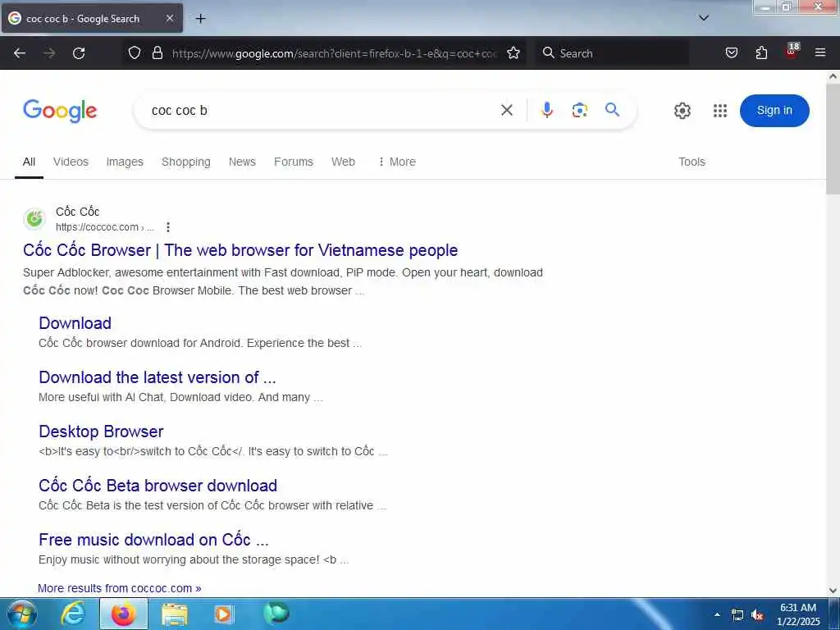
Task: Open 'Cốc Cốc Browser | The web browser' result
Action: [240, 250]
